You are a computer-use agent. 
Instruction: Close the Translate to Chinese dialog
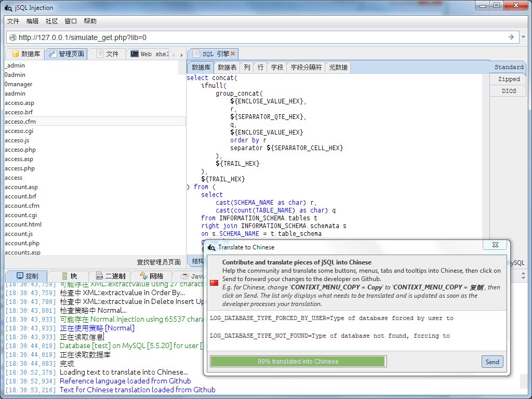tap(495, 245)
